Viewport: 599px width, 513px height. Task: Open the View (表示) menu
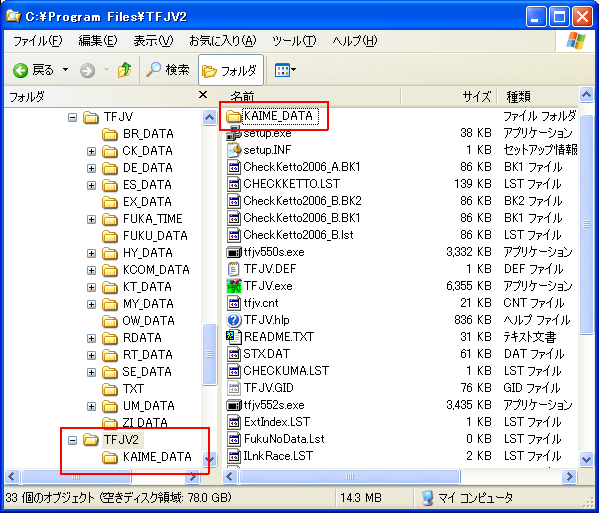click(x=153, y=40)
